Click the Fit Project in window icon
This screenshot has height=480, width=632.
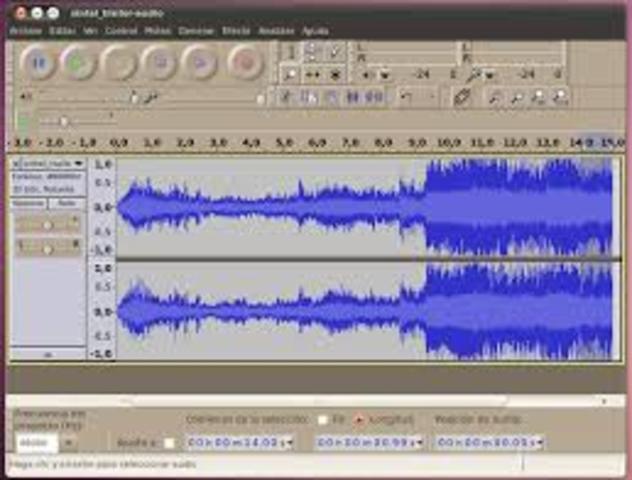click(560, 98)
